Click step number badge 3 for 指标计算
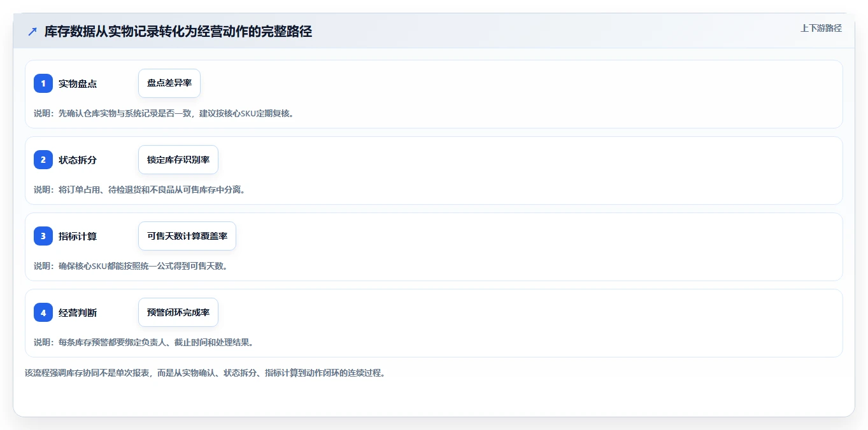Image resolution: width=868 pixels, height=430 pixels. point(43,236)
